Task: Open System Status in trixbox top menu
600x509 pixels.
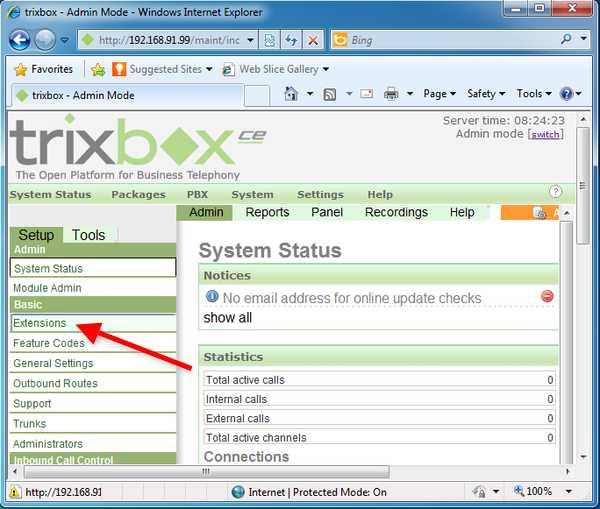Action: coord(51,194)
